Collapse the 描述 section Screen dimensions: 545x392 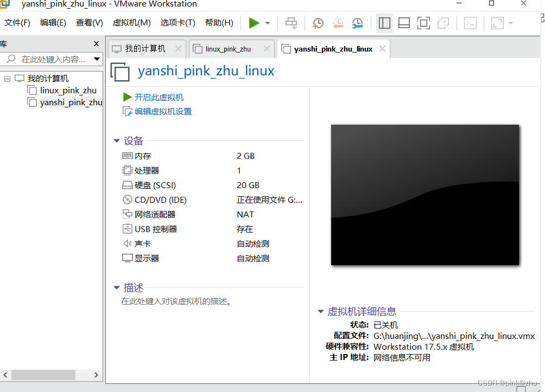pyautogui.click(x=117, y=288)
